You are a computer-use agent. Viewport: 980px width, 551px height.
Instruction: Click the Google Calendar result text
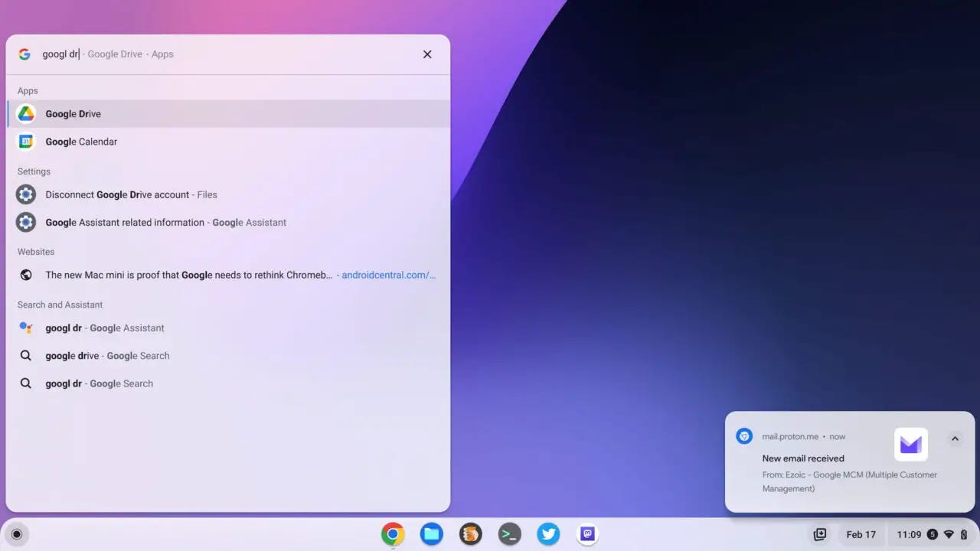81,142
